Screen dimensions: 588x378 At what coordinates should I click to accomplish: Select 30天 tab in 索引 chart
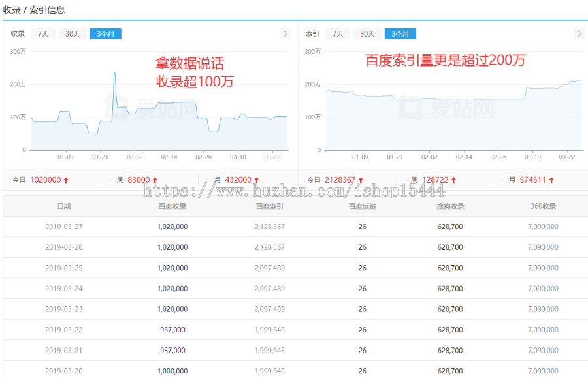pyautogui.click(x=367, y=33)
